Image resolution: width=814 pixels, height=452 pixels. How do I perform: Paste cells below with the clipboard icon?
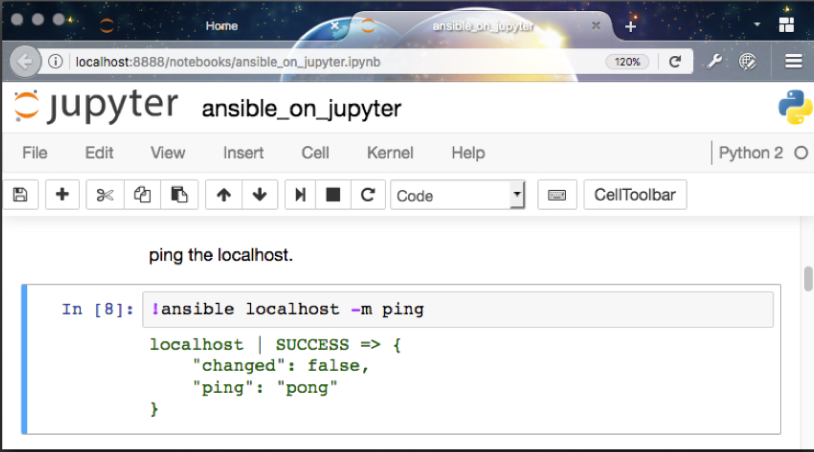point(179,195)
